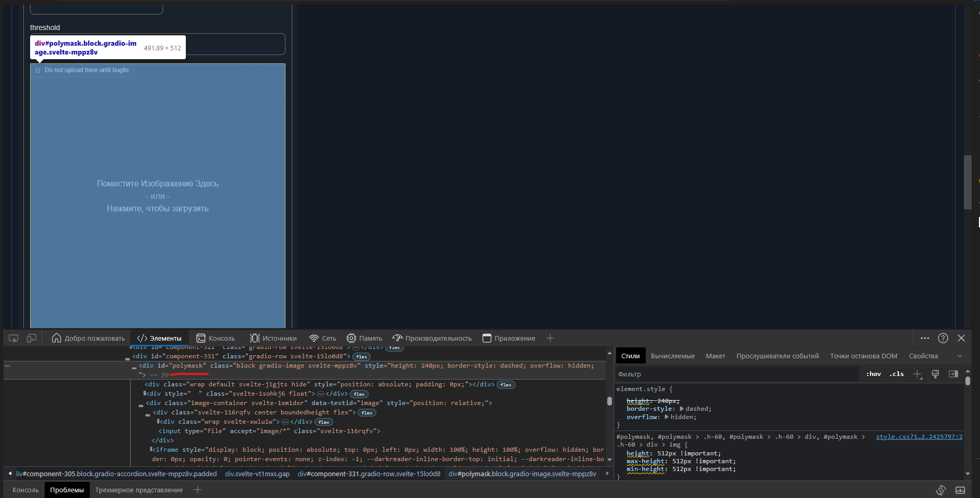The image size is (980, 498).
Task: Open the computed styles sidebar panel icon
Action: coord(954,374)
